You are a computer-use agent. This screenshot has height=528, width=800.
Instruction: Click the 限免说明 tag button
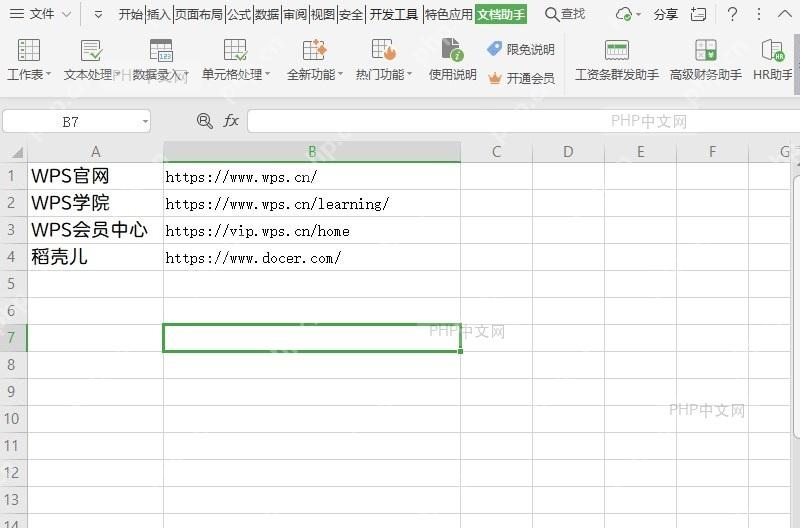[520, 49]
